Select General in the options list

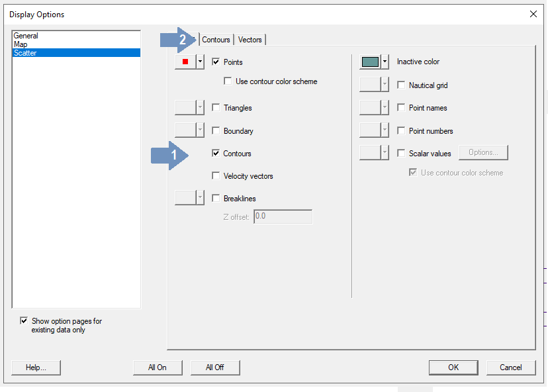(76, 36)
